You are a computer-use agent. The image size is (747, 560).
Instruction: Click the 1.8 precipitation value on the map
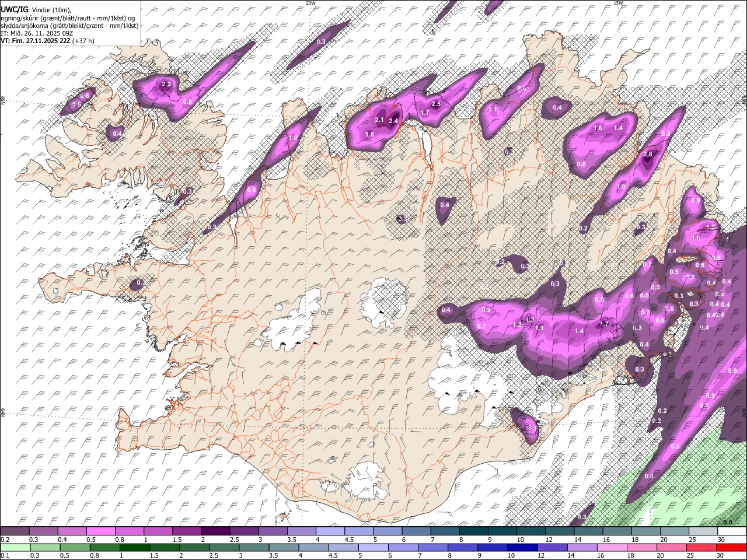coord(369,135)
